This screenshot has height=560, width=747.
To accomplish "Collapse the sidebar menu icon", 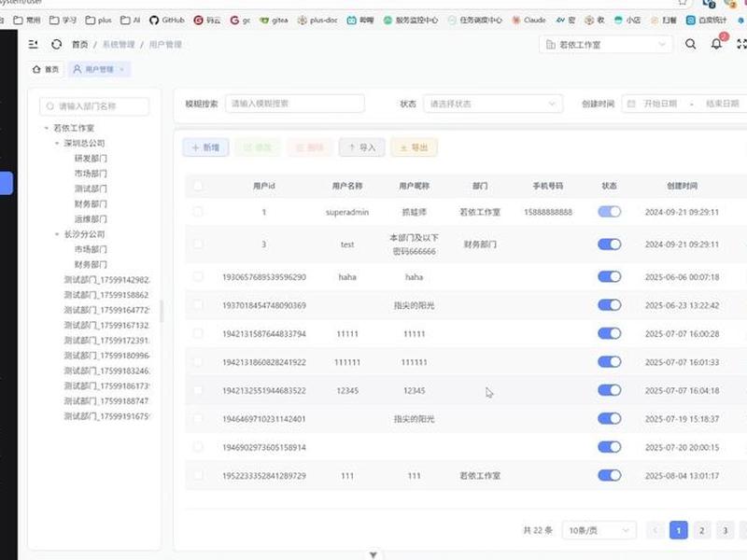I will point(33,44).
